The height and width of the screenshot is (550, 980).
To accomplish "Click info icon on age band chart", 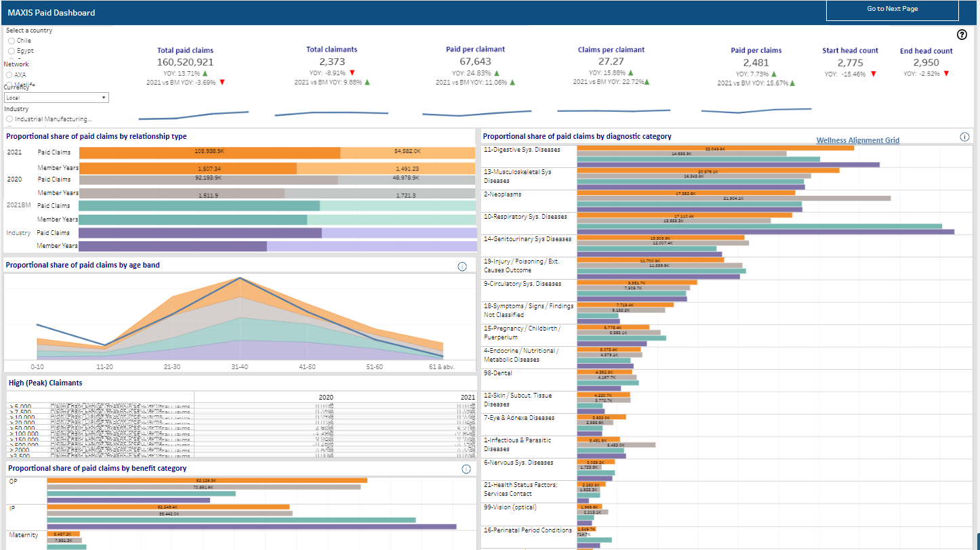I will pyautogui.click(x=462, y=266).
